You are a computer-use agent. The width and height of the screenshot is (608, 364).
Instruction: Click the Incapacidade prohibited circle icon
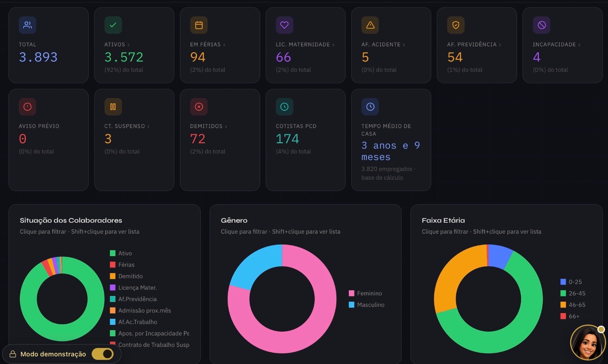541,25
